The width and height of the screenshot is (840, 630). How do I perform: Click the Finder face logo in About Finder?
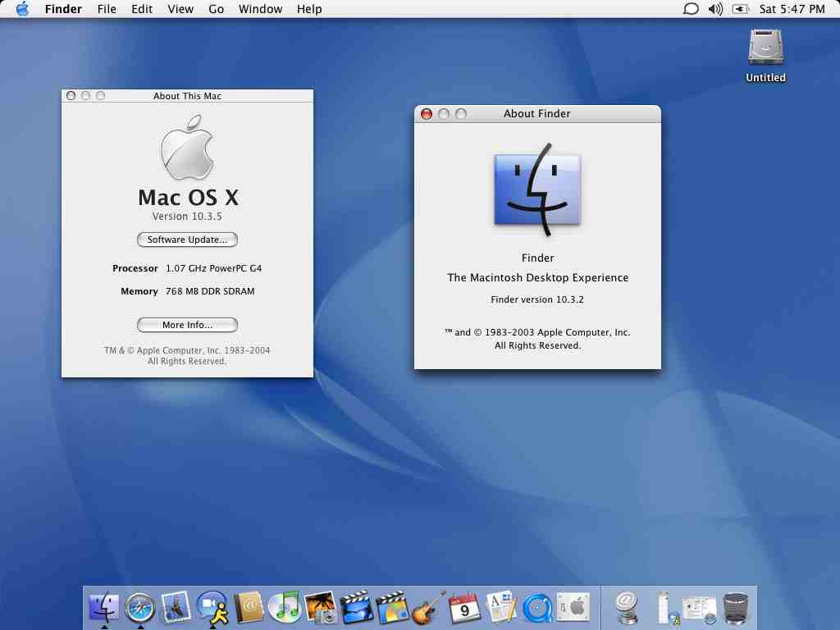(537, 189)
